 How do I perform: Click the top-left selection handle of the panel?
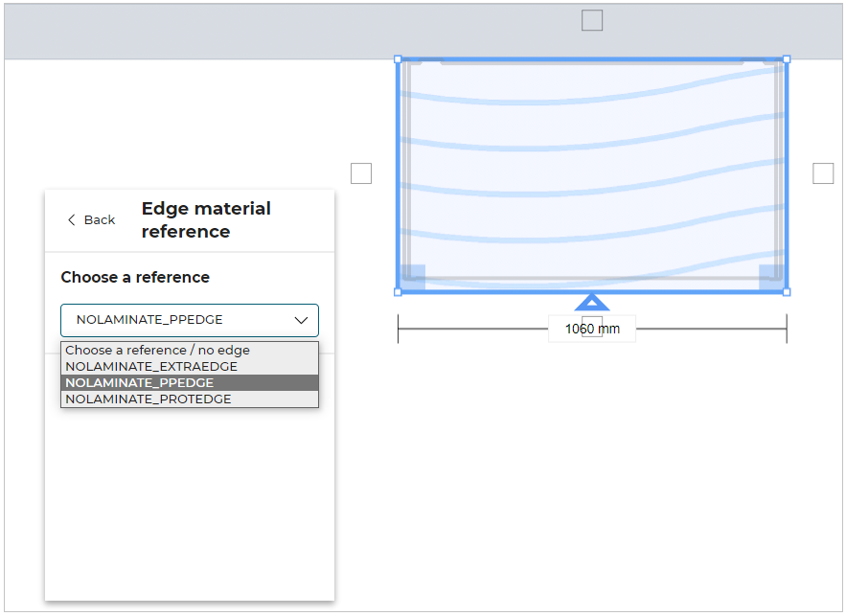[398, 58]
